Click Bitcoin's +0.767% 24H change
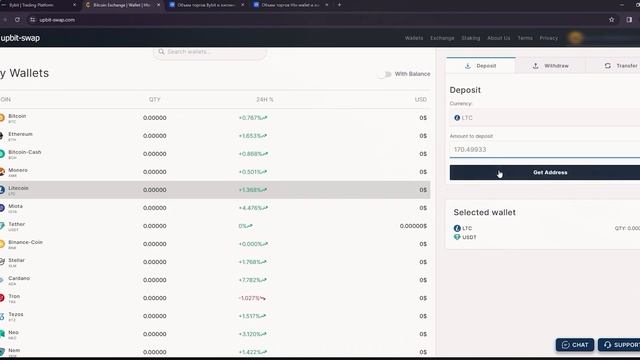Viewport: 640px width, 360px height. [x=253, y=118]
